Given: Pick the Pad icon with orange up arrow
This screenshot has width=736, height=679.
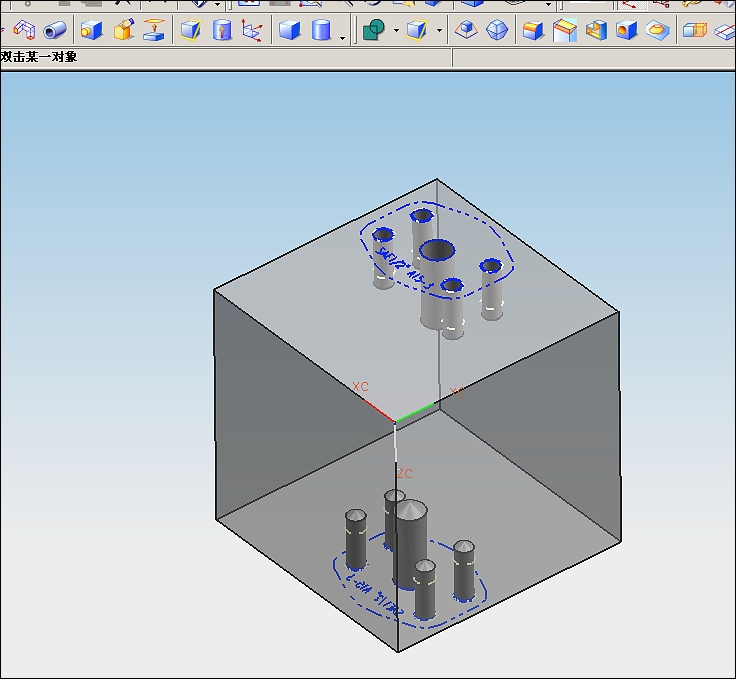Looking at the screenshot, I should [154, 30].
